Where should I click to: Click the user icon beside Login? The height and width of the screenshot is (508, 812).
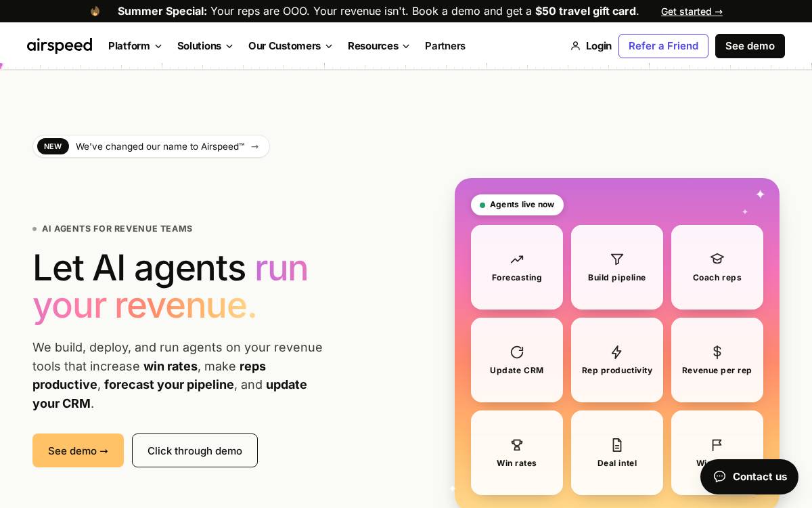coord(575,46)
